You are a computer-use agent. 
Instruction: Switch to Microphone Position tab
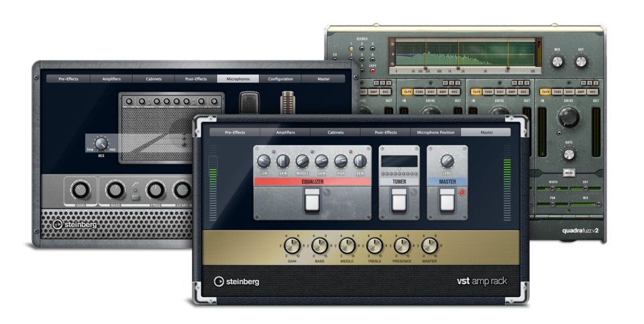click(x=436, y=132)
